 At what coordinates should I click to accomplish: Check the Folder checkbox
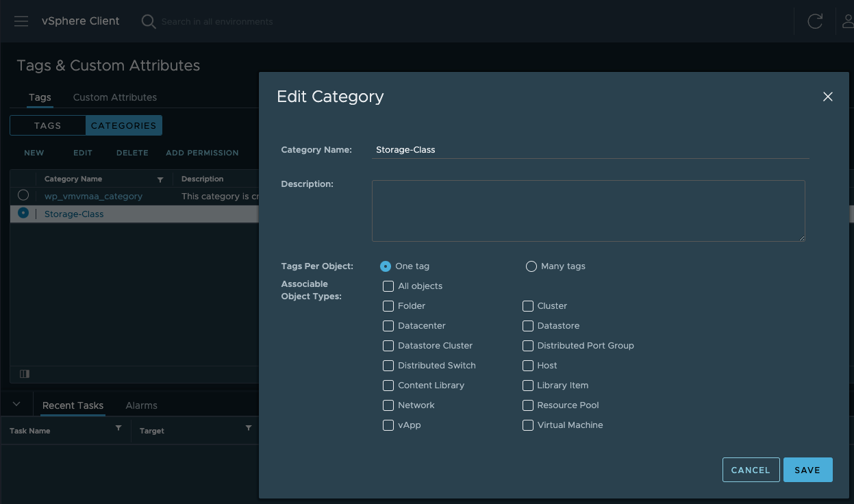(x=388, y=306)
